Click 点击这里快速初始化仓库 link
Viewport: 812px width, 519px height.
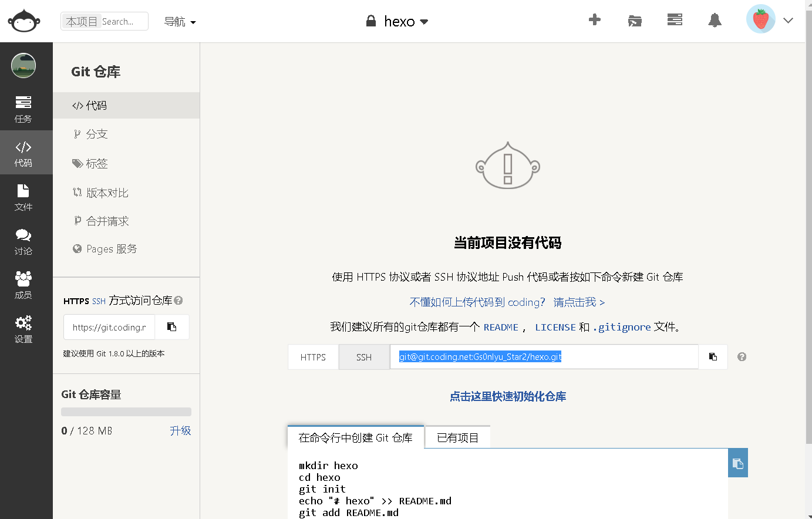(508, 397)
